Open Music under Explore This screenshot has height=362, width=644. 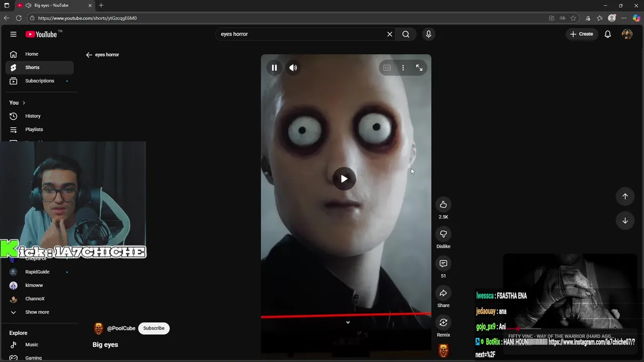pyautogui.click(x=40, y=345)
